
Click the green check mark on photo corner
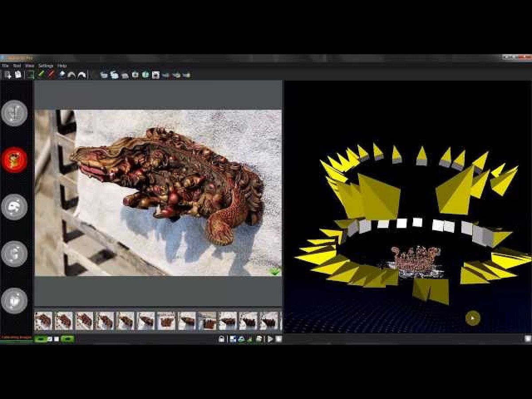(276, 271)
